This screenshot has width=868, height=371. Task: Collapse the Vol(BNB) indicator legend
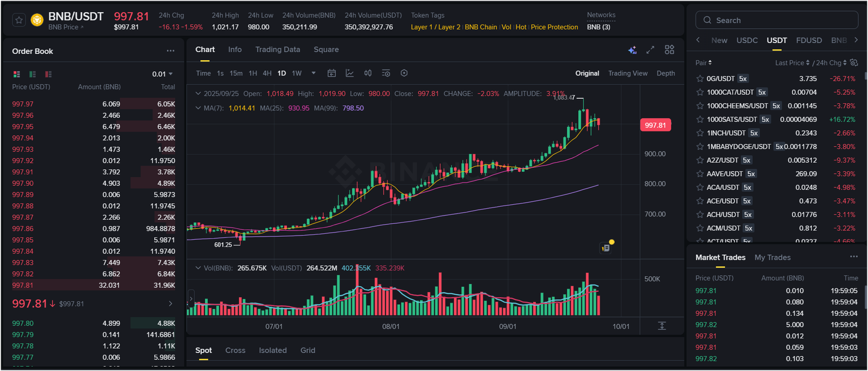[x=198, y=268]
